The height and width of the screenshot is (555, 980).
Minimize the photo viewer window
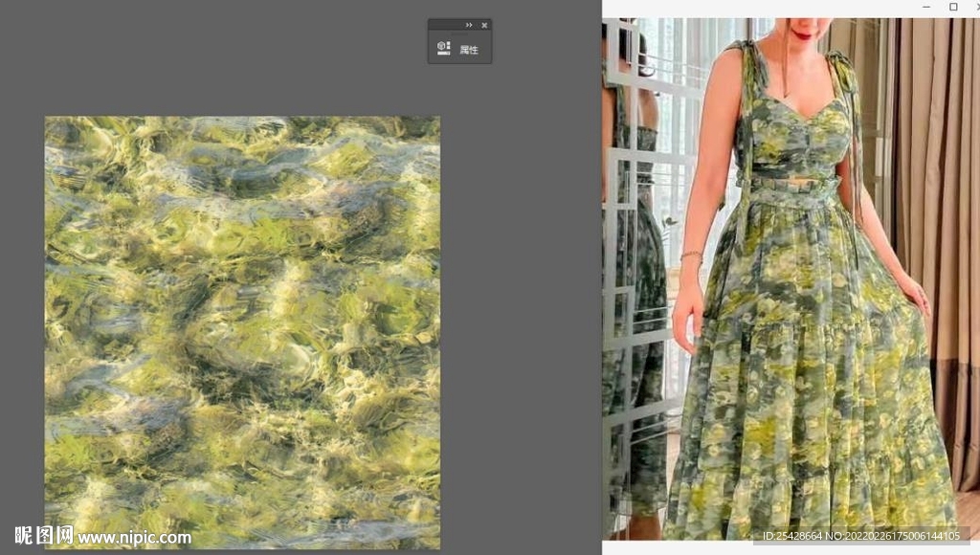926,7
